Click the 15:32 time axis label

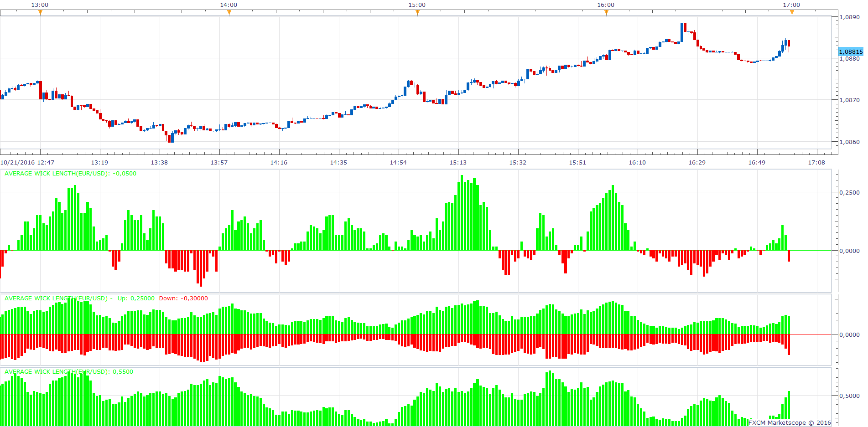click(518, 163)
